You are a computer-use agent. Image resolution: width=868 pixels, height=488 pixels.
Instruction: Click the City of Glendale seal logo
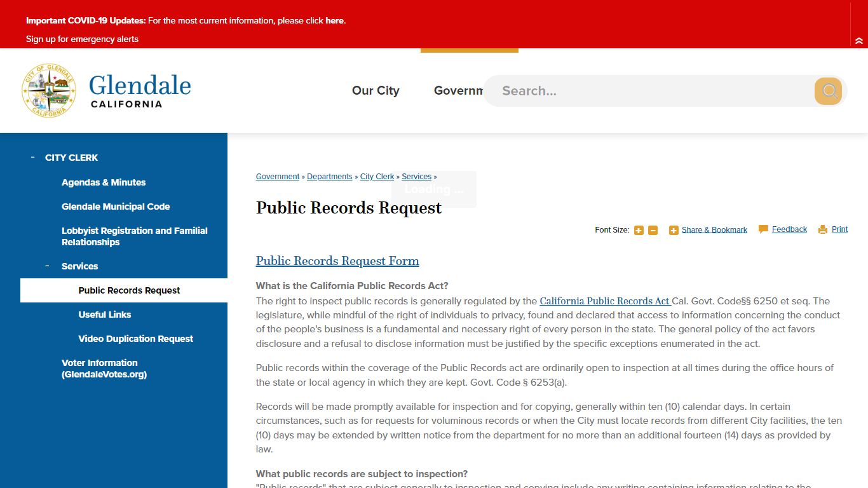click(49, 90)
